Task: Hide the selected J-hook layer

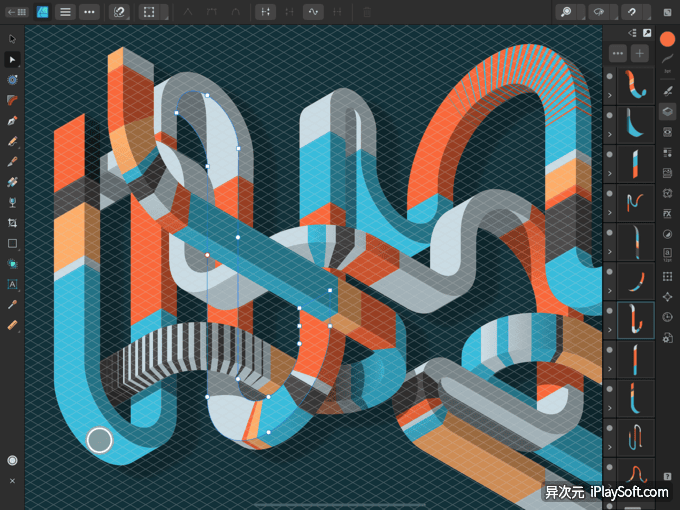Action: [609, 311]
